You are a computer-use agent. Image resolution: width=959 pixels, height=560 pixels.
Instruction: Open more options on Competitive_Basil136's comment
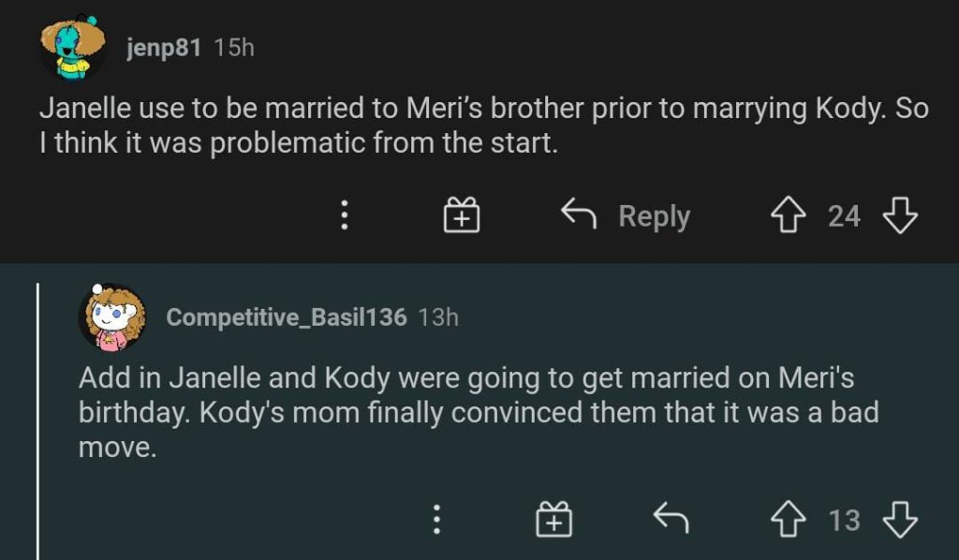[435, 520]
